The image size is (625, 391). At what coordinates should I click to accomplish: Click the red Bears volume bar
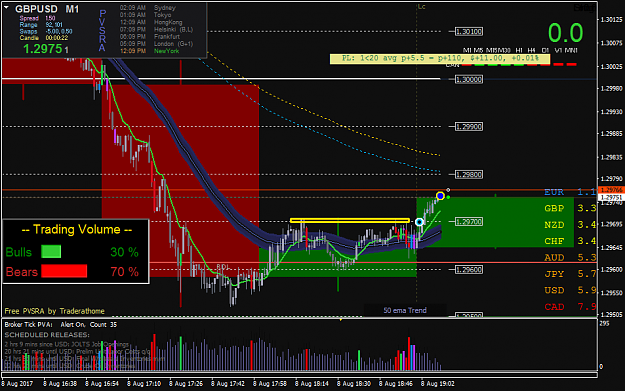[64, 271]
